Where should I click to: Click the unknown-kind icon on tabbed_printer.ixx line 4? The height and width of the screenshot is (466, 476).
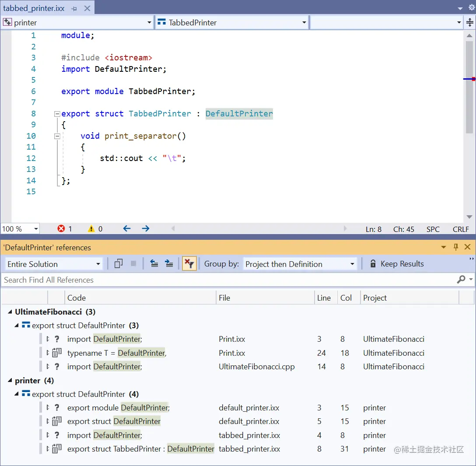(x=57, y=435)
